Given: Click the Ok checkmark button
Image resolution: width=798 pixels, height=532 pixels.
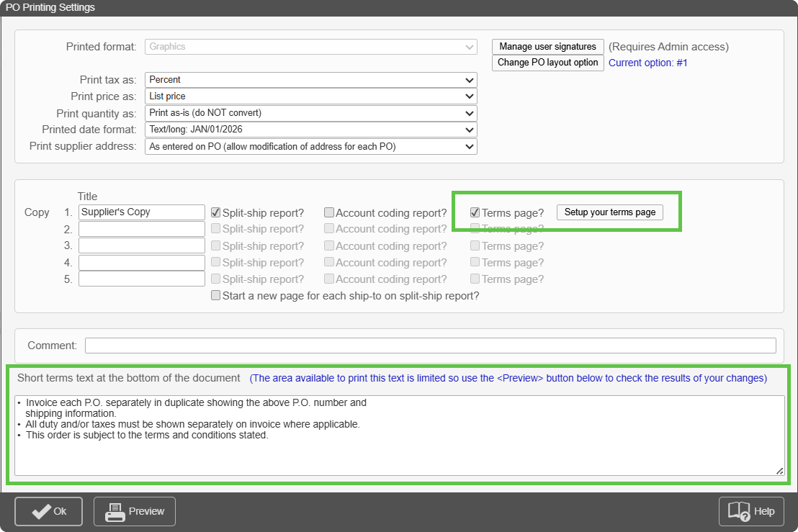Looking at the screenshot, I should (48, 511).
